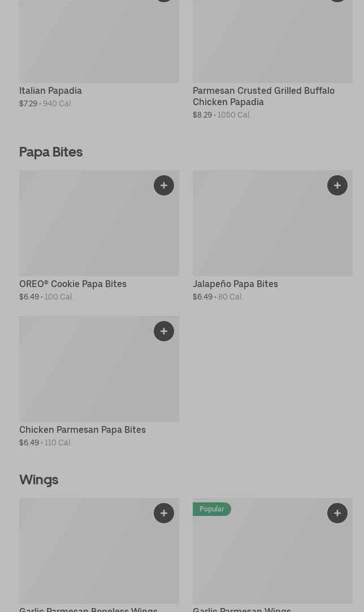Click the OREO Cookie Papa Bites name
Viewport: 364px width, 612px height.
coord(73,284)
